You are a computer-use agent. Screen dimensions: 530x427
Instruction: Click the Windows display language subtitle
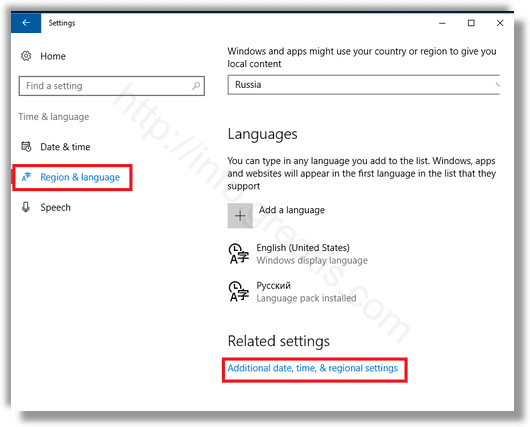(312, 261)
